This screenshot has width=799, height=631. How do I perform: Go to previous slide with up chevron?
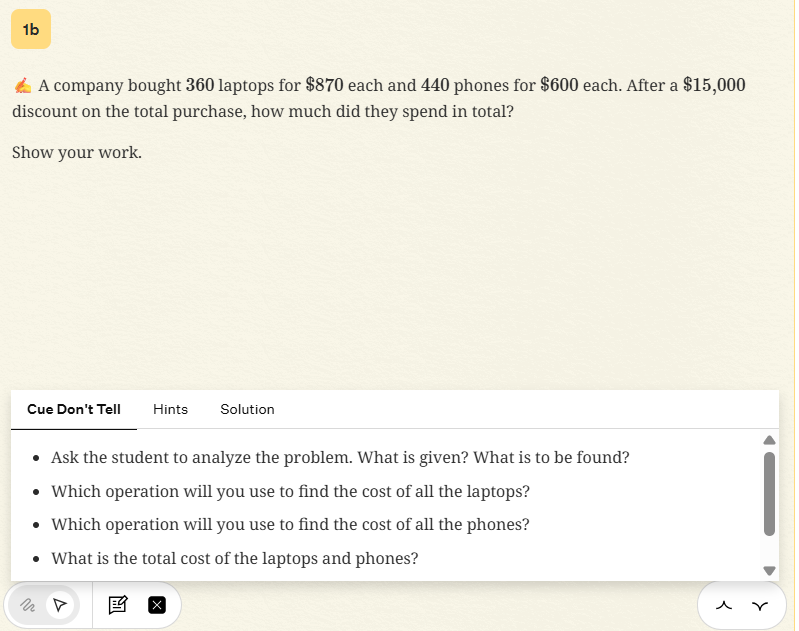point(725,606)
